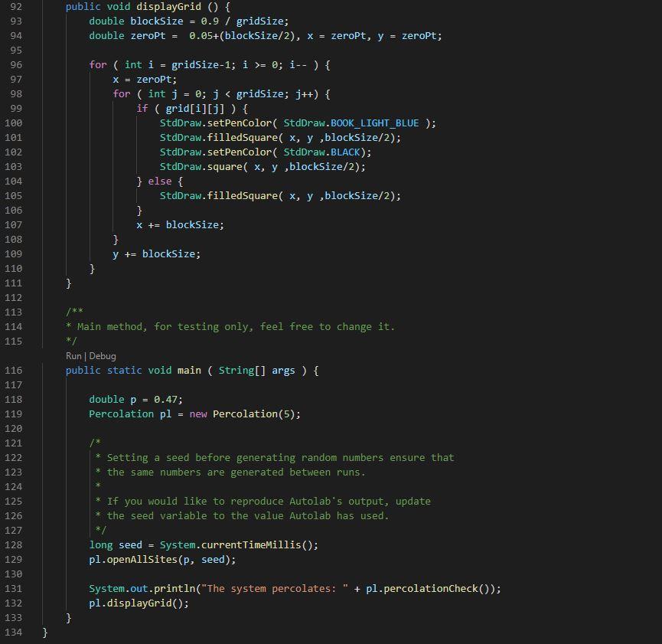Click the 0.05 literal in zeroPt
The height and width of the screenshot is (644, 662).
point(201,36)
